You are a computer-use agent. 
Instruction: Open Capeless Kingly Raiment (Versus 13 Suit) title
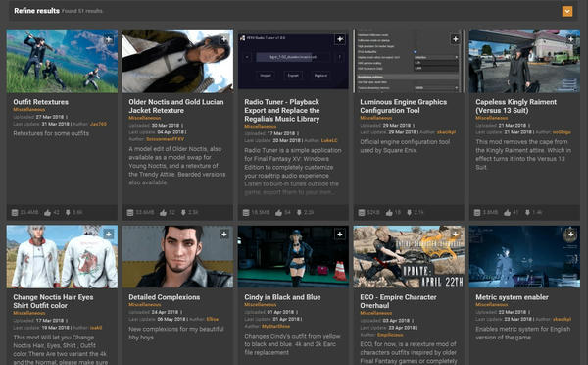pos(516,106)
